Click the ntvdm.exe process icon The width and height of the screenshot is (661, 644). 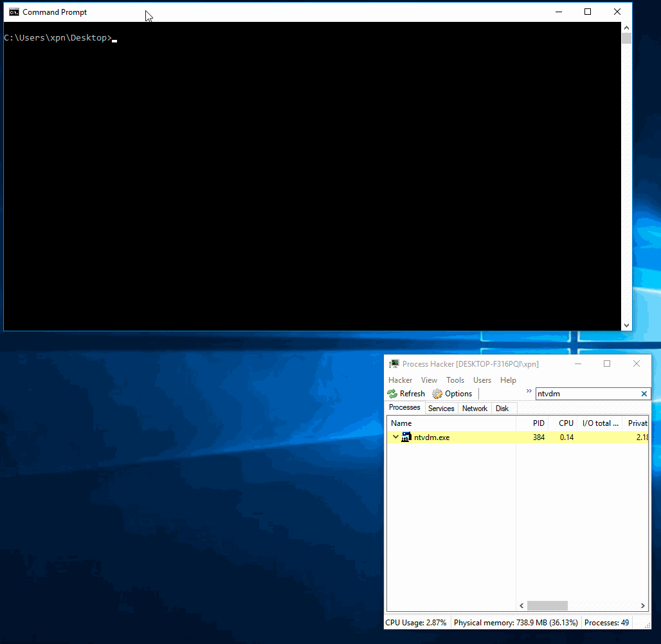406,437
